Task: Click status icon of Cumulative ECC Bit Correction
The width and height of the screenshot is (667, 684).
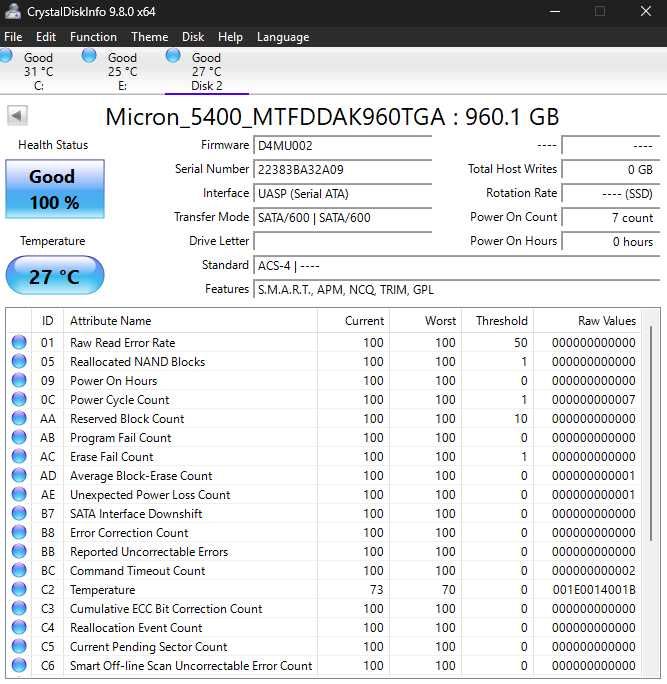Action: coord(19,608)
